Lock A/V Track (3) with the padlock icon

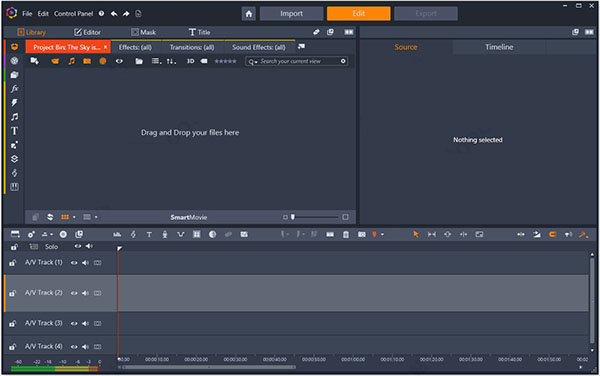(13, 324)
